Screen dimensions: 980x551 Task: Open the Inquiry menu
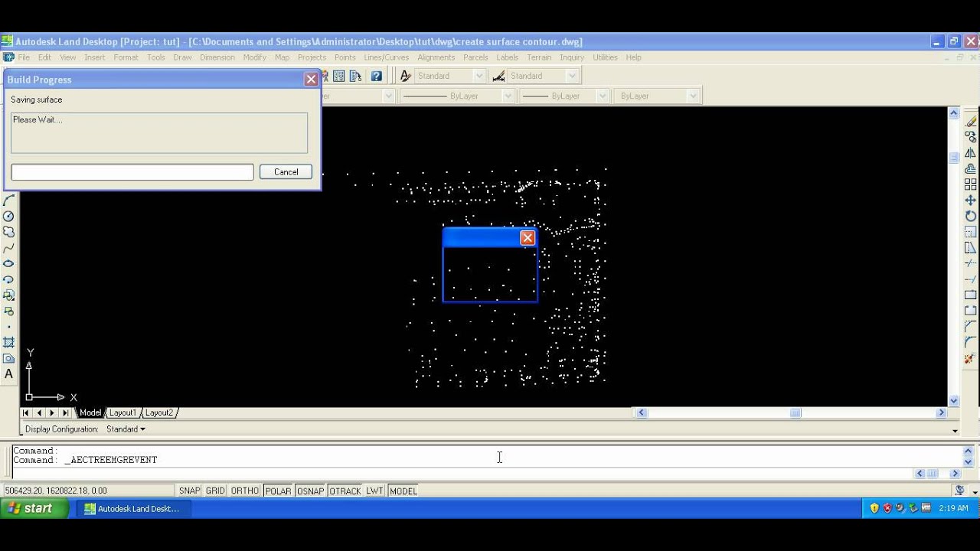(x=572, y=57)
